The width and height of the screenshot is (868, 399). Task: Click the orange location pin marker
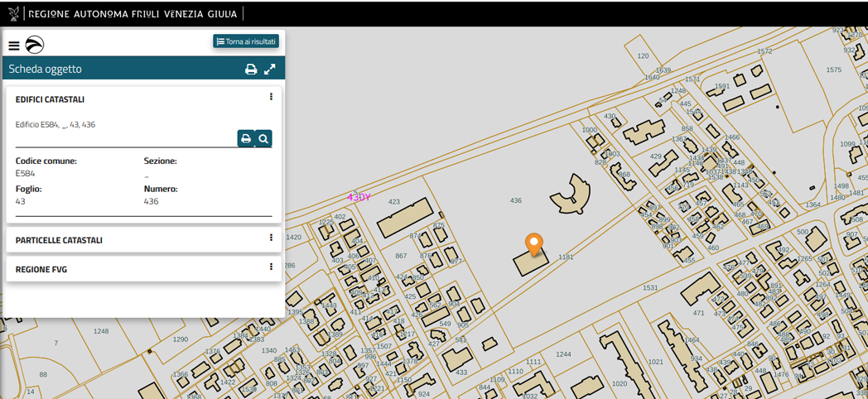pyautogui.click(x=534, y=243)
